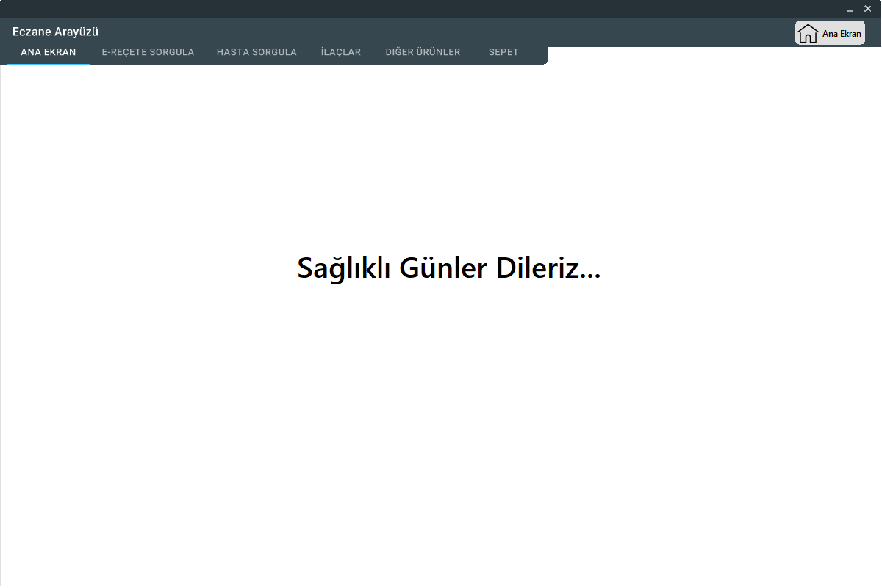Click the Ana Ekran labeled button

pyautogui.click(x=830, y=32)
